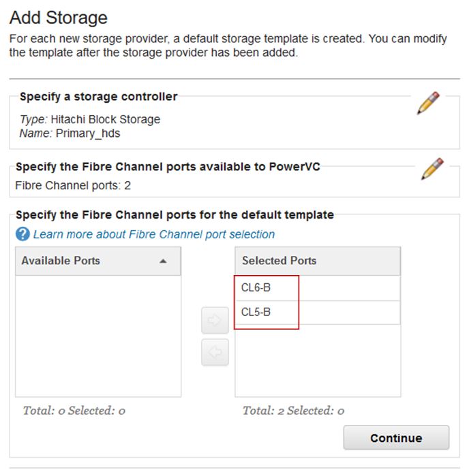The height and width of the screenshot is (476, 471).
Task: Click empty area below CL5-B in Selected Ports
Action: (318, 361)
